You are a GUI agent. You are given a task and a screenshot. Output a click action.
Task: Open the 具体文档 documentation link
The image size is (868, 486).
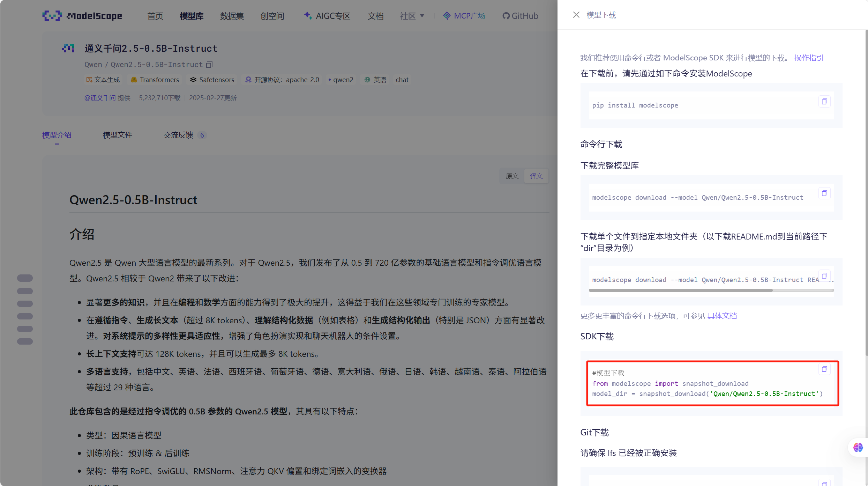point(722,316)
